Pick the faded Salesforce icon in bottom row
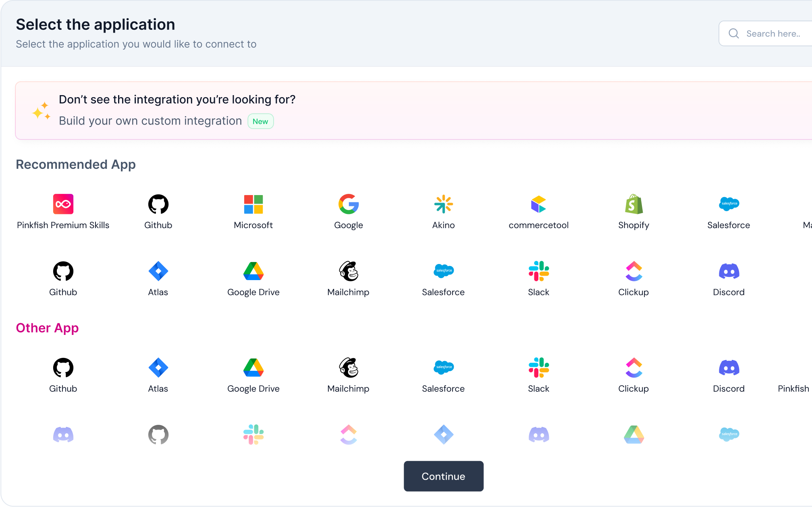This screenshot has height=507, width=812. [x=729, y=434]
